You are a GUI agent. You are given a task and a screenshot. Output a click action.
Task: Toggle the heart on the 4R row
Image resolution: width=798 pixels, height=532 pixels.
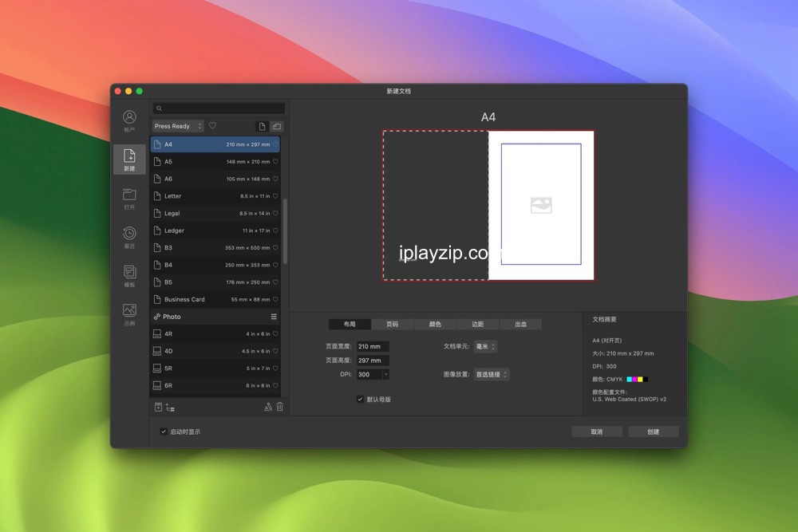coord(275,334)
